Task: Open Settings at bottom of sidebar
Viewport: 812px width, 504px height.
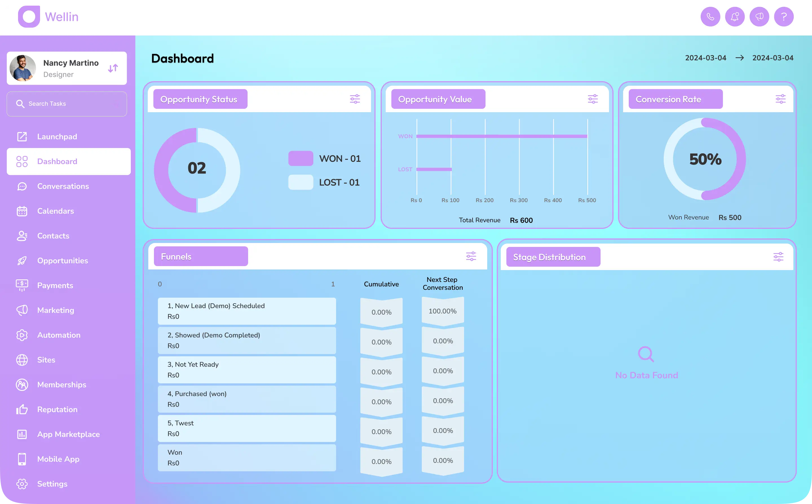Action: [52, 484]
